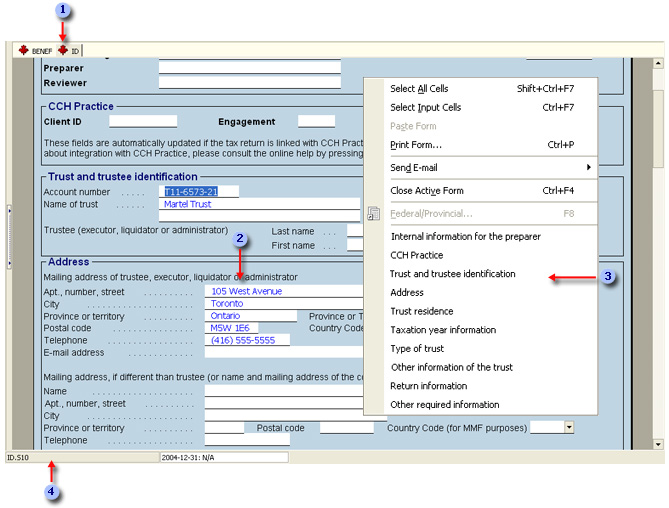Screen dimensions: 669x508
Task: Click the ID.S10 cell reference in status bar
Action: click(x=81, y=458)
